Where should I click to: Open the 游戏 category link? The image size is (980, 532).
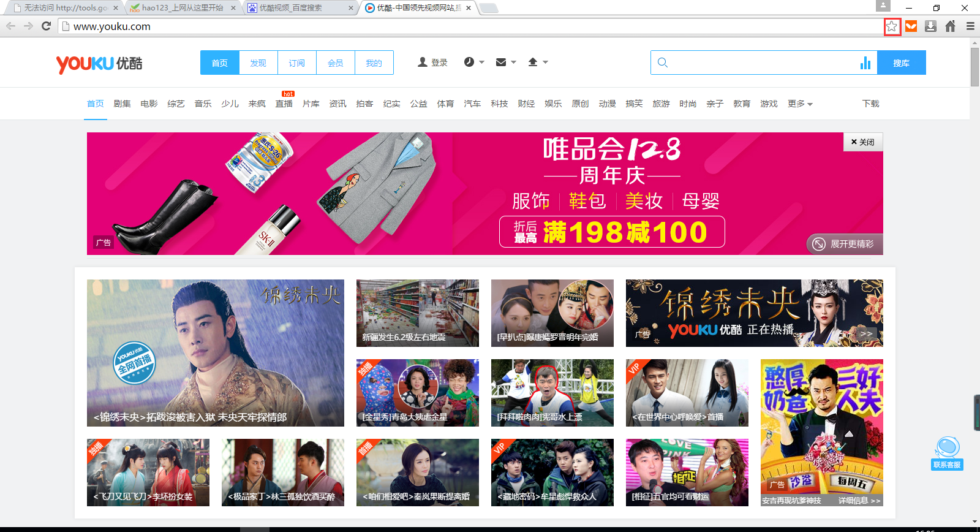pyautogui.click(x=769, y=104)
